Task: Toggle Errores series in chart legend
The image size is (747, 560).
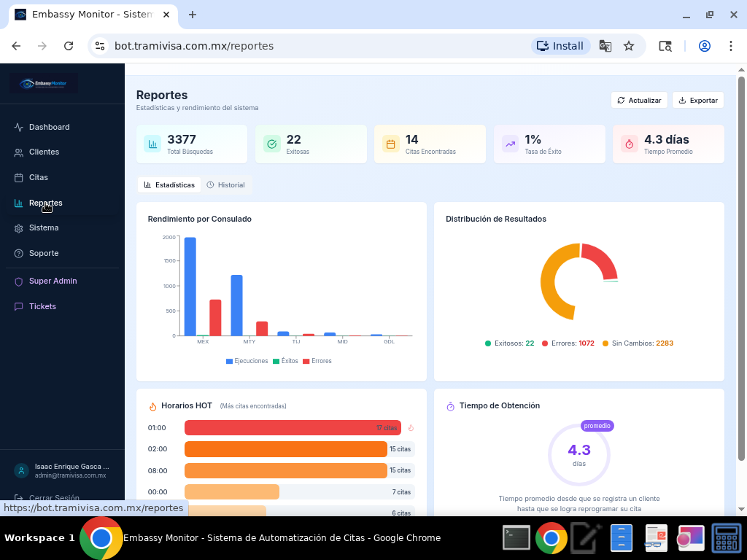Action: click(317, 361)
